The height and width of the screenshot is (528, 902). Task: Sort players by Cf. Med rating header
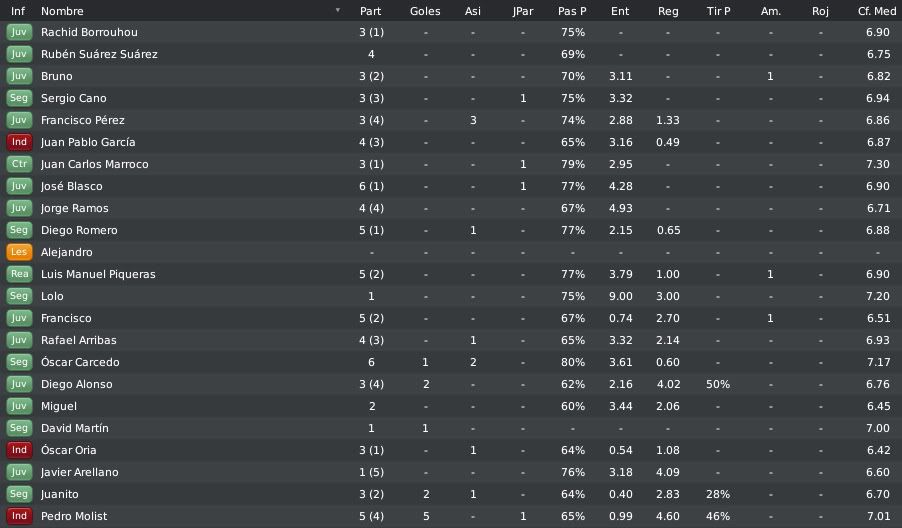[877, 11]
